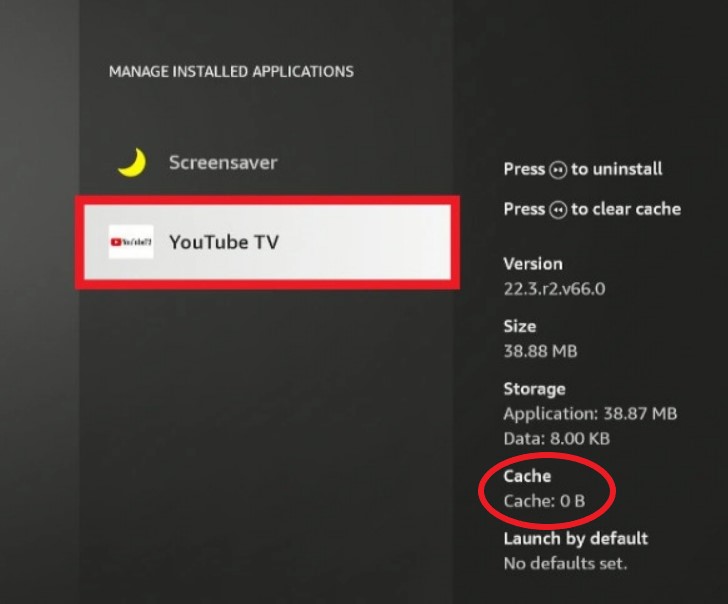Click the Size heading label

coord(520,326)
